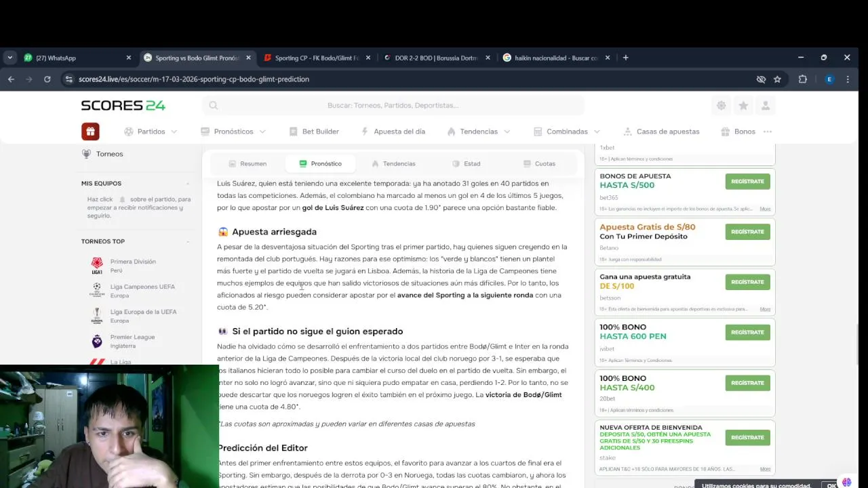Open Bonos menu item

pos(738,131)
